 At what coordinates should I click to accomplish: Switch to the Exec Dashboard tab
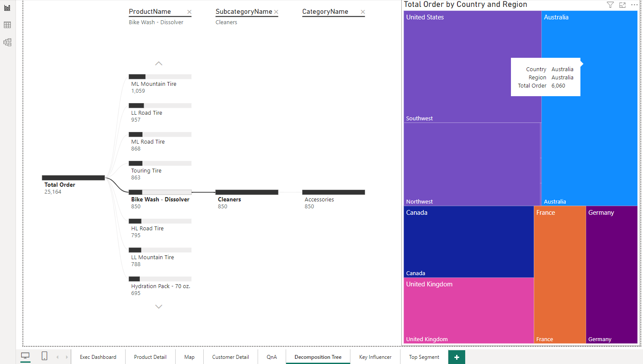98,357
